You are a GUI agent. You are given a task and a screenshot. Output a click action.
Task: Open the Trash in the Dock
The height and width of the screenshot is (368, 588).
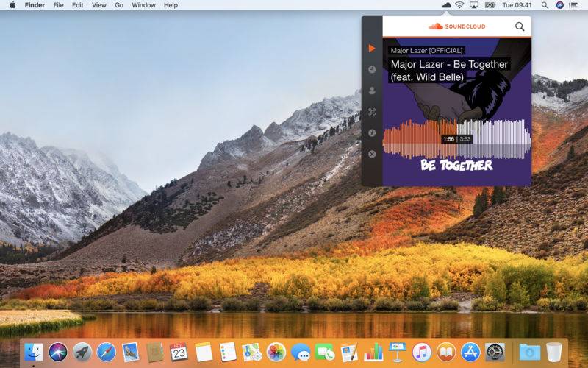(554, 353)
